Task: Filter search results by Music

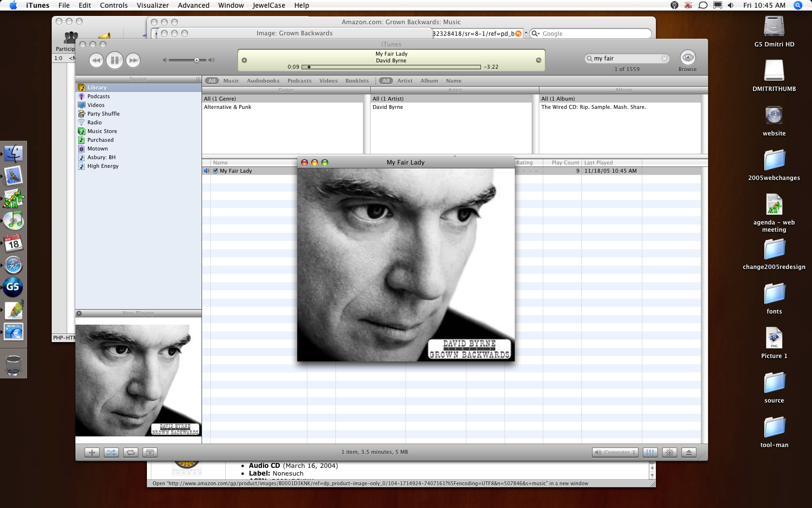Action: [x=231, y=81]
